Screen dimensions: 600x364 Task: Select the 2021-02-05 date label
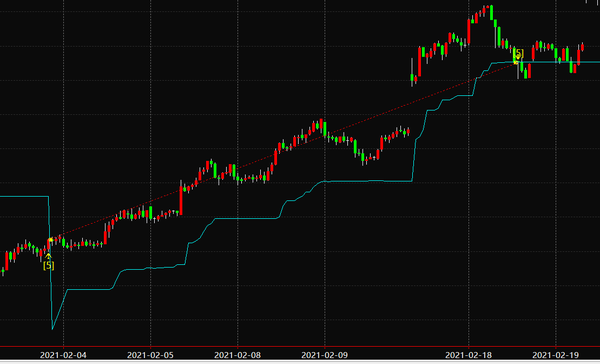point(150,355)
